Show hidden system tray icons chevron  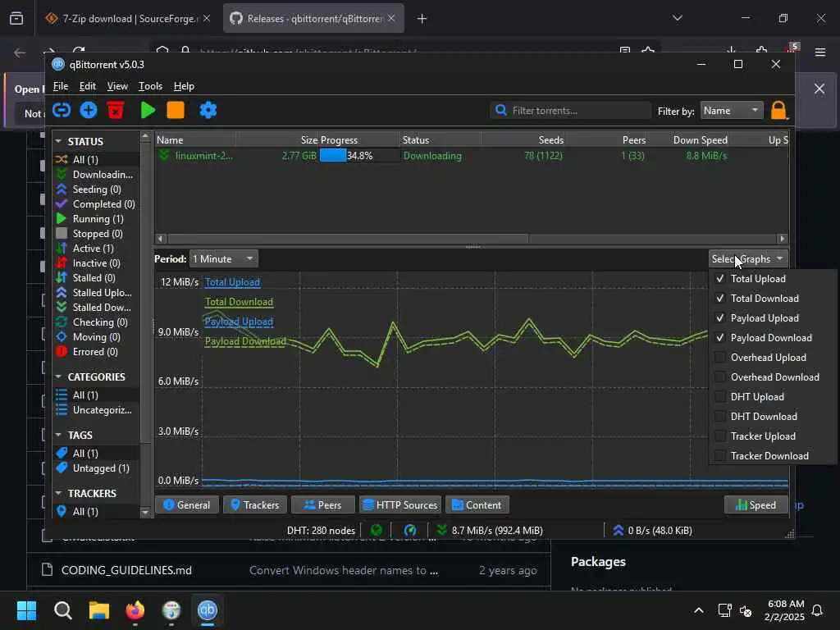point(699,610)
